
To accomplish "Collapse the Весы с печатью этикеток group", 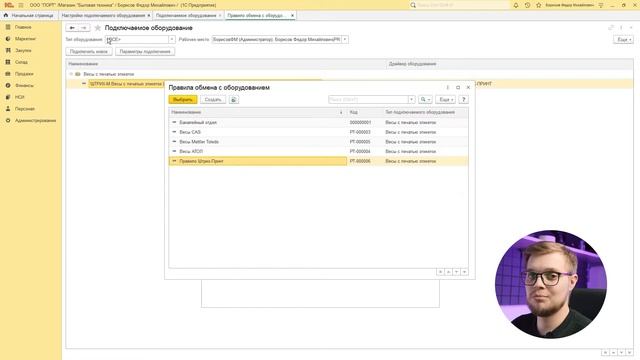I will (x=71, y=74).
